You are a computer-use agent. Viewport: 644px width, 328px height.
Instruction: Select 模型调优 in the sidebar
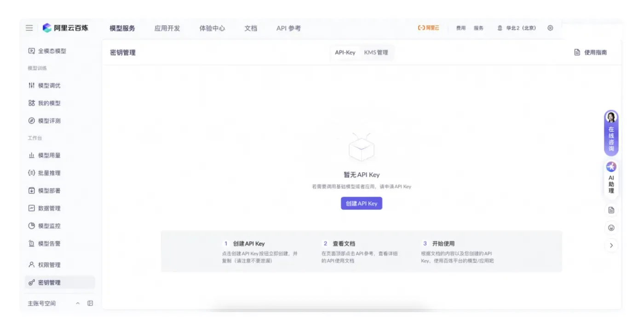60,86
